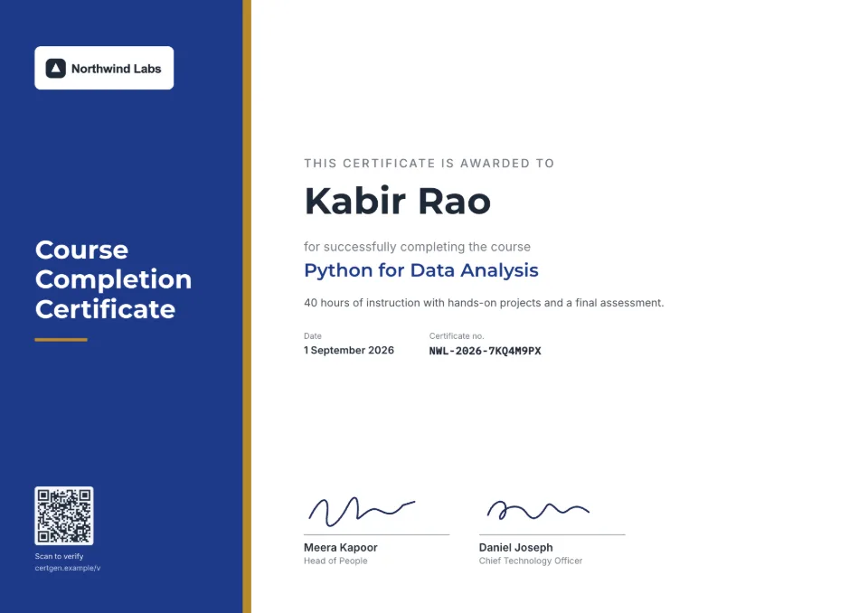Click 'THIS CERTIFICATE IS AWARDED TO' line
This screenshot has height=613, width=868.
(429, 164)
